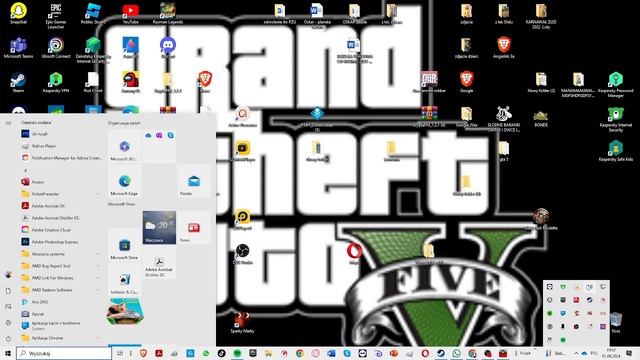Expand the ActivePresenter folder in Start menu
Image resolution: width=640 pixels, height=360 pixels.
(60, 194)
